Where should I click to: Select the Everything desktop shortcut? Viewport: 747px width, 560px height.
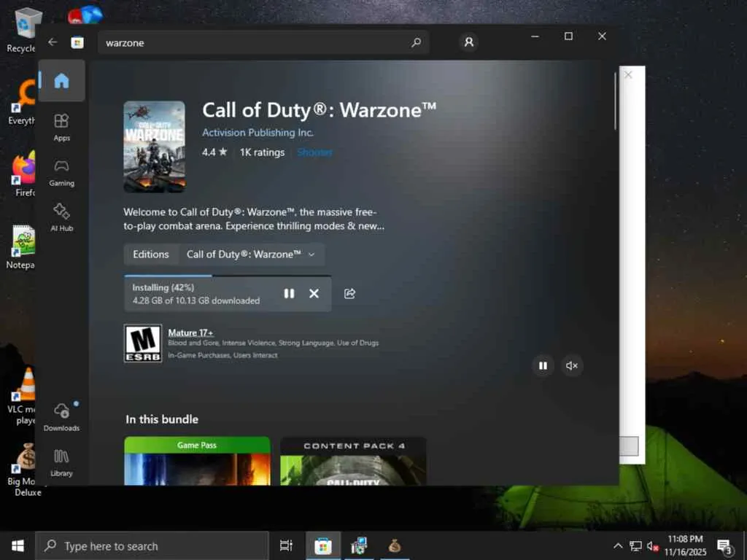(21, 102)
